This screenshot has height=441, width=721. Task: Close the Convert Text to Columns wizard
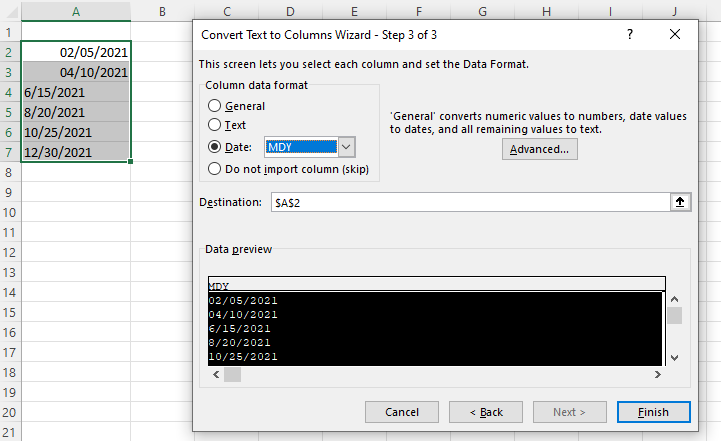point(675,34)
